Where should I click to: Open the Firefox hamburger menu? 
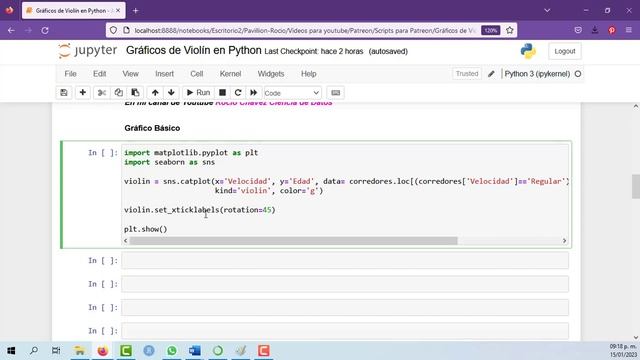(629, 30)
